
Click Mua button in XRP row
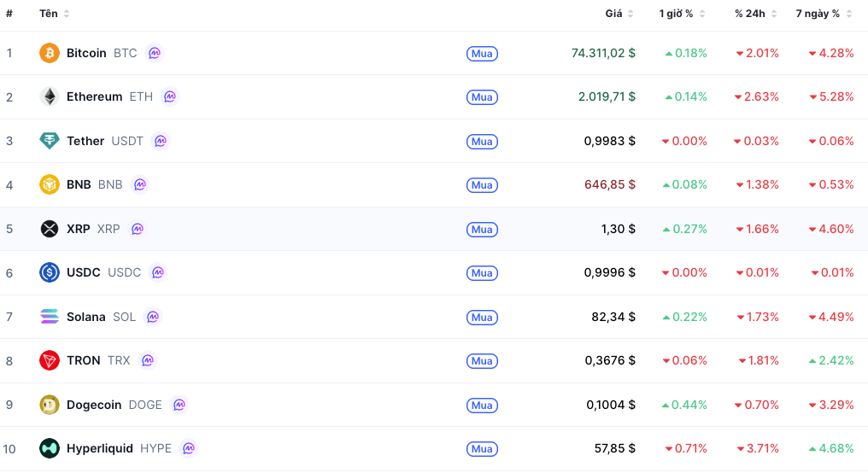click(482, 230)
